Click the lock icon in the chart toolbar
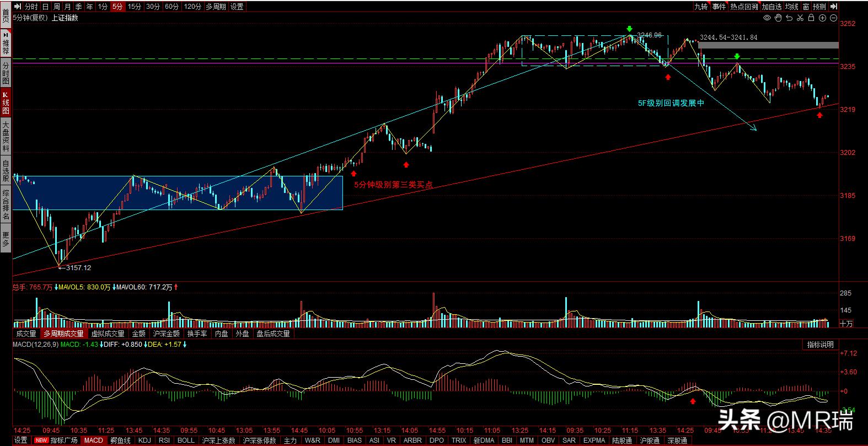The image size is (868, 446). 811,18
